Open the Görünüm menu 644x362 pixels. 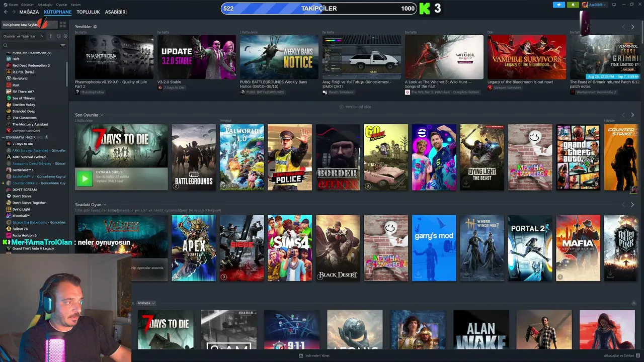pyautogui.click(x=28, y=4)
